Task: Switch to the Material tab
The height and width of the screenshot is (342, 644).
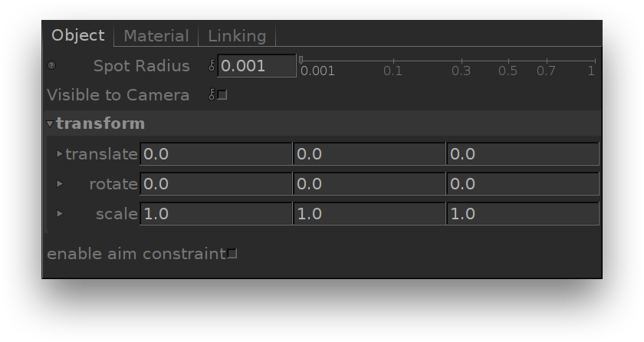Action: 156,36
